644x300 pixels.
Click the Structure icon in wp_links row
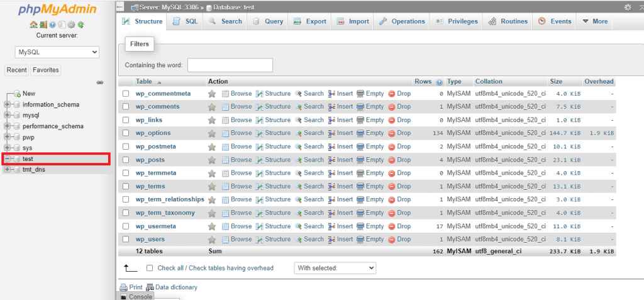point(259,120)
